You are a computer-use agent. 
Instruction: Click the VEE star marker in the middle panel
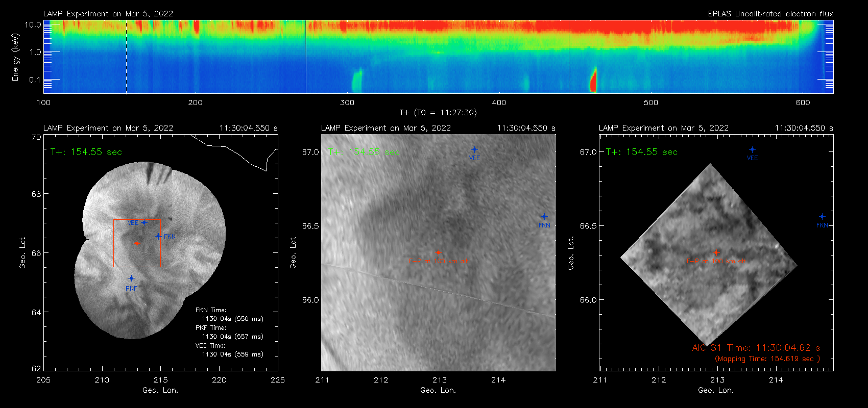coord(474,149)
